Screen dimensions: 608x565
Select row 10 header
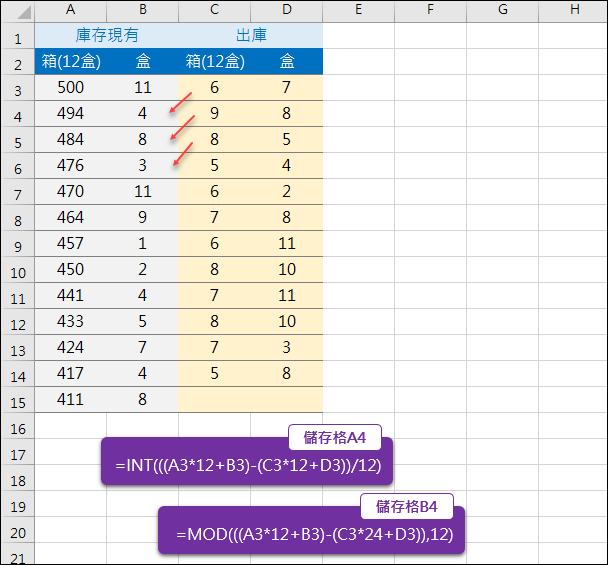point(18,270)
